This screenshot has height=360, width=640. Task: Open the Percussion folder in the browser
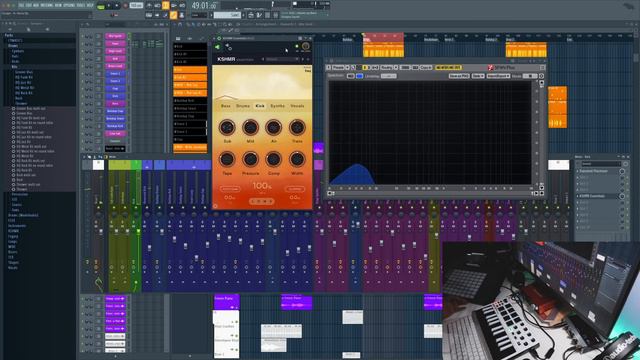pos(20,194)
